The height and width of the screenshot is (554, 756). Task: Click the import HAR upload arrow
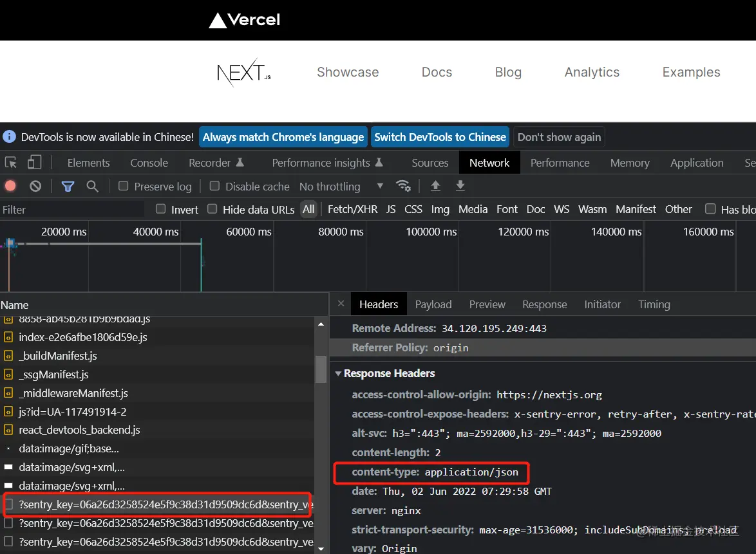tap(435, 185)
